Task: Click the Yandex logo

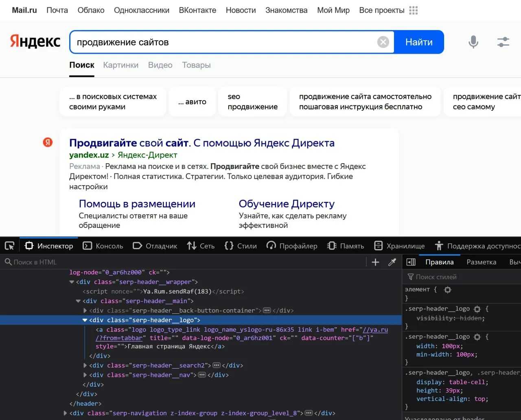Action: tap(35, 42)
